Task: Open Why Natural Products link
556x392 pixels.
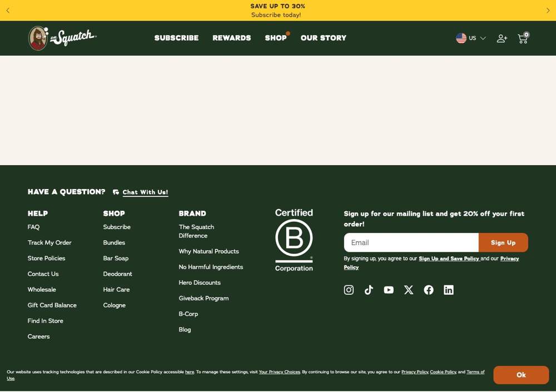Action: [209, 251]
